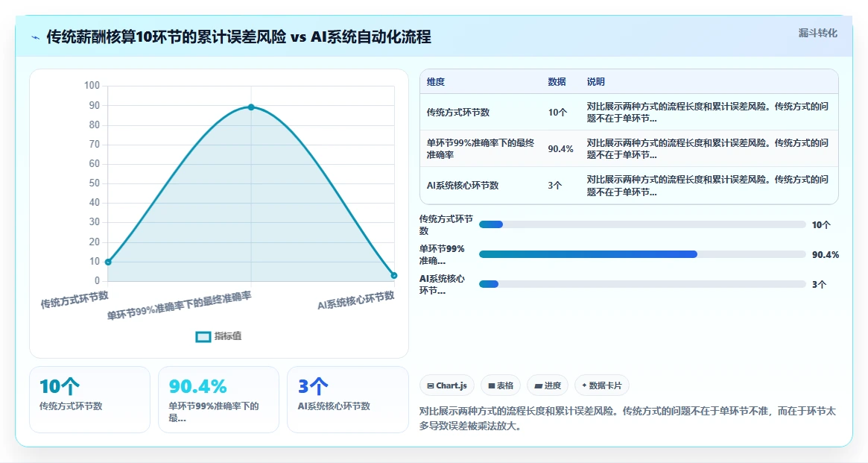This screenshot has height=463, width=868.
Task: Click the 数据 column header
Action: point(557,81)
